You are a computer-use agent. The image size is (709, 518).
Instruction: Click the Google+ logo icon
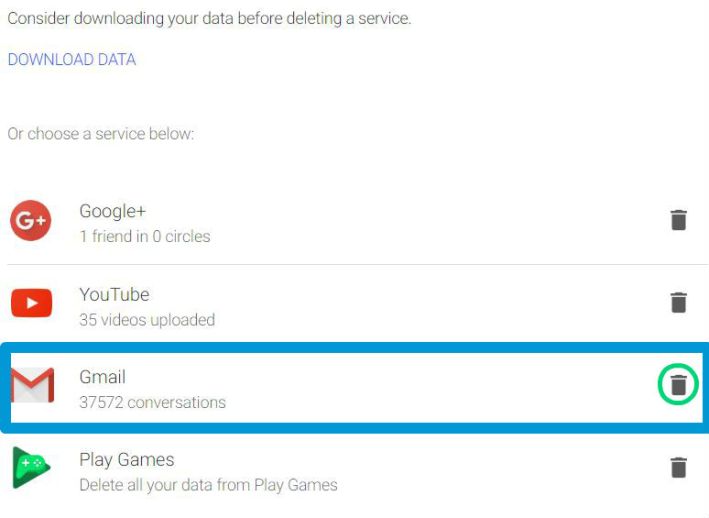[31, 221]
